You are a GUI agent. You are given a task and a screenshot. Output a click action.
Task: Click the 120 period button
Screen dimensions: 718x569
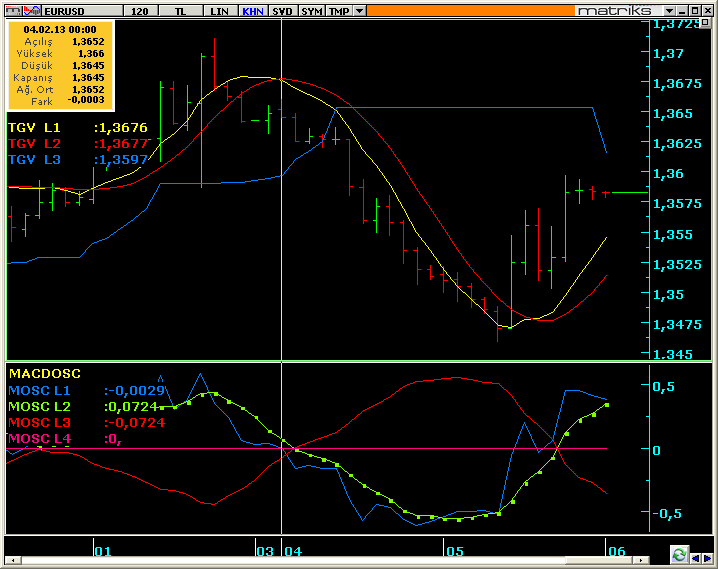tap(140, 11)
